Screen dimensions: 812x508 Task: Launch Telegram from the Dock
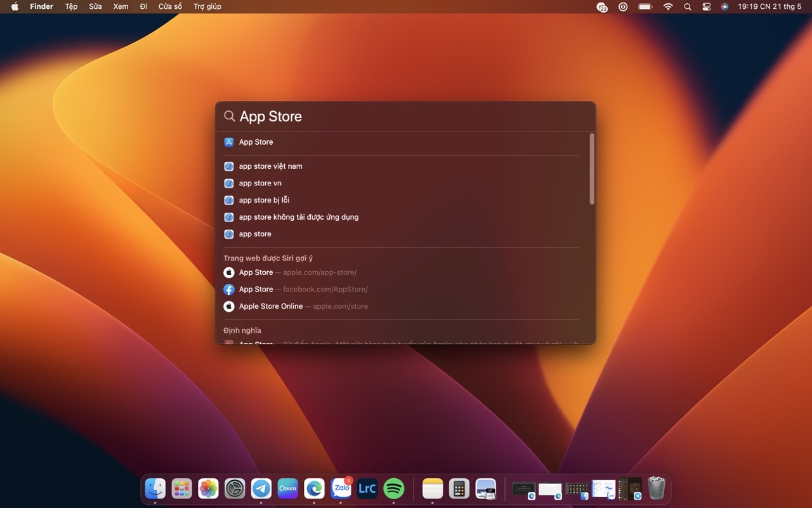tap(261, 488)
